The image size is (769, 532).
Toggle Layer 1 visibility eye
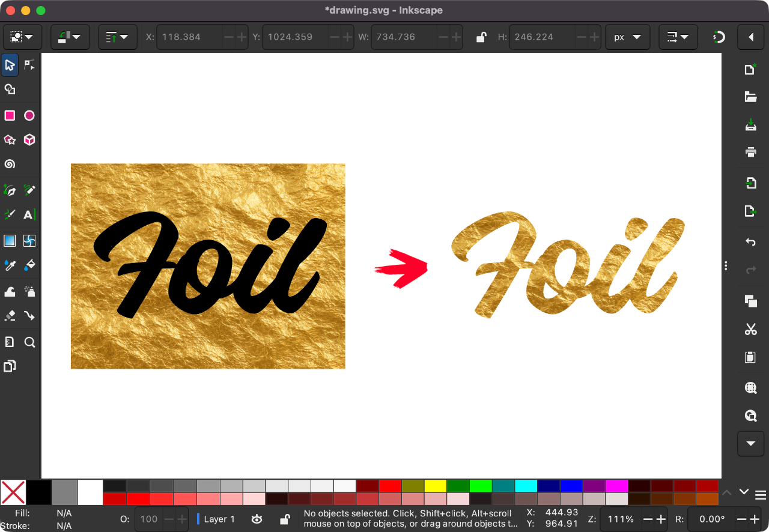click(x=257, y=519)
